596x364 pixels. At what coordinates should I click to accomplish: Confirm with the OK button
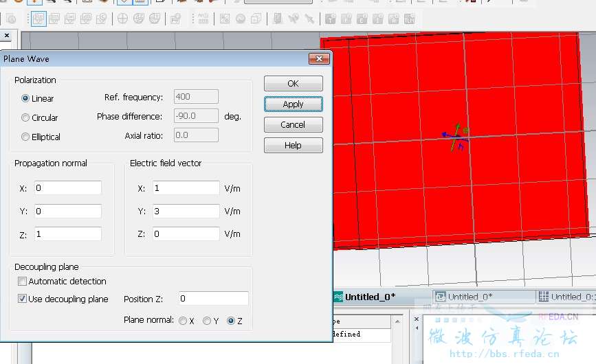293,84
